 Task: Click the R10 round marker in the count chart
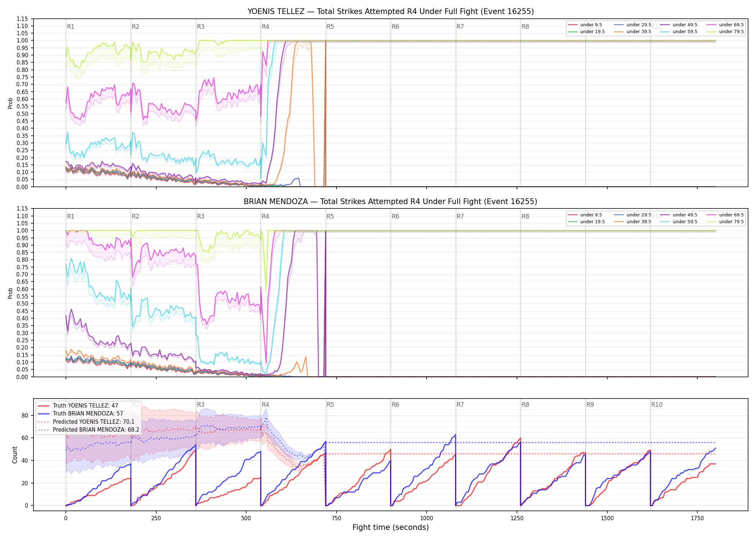[x=657, y=405]
